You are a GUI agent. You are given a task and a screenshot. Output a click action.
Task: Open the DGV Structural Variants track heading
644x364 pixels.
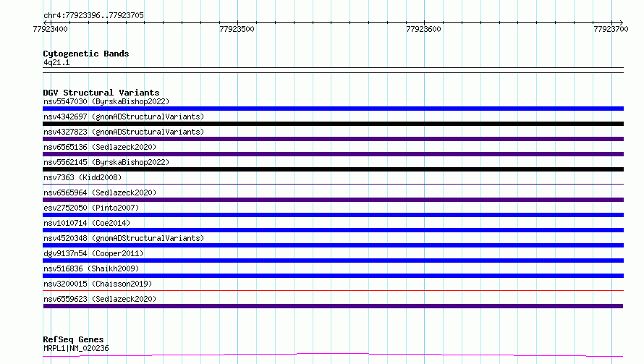[101, 93]
